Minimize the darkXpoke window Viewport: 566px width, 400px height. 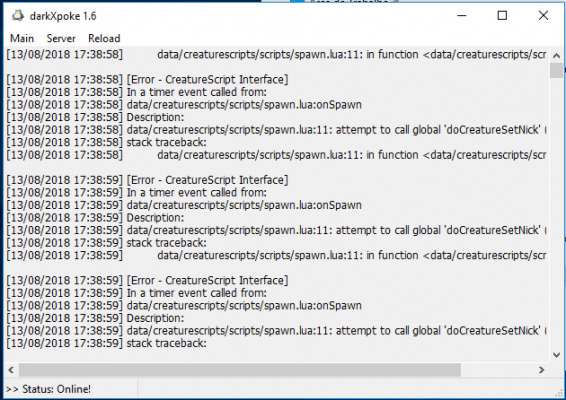click(462, 16)
